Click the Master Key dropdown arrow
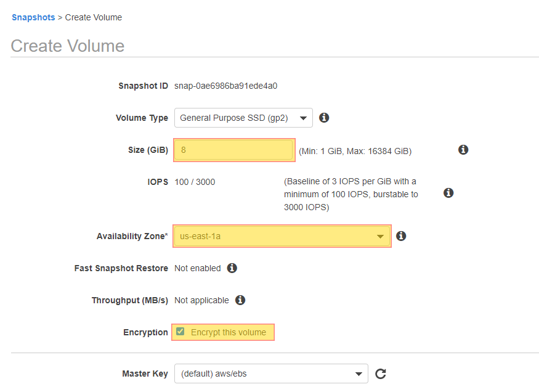The height and width of the screenshot is (392, 539). (x=359, y=374)
